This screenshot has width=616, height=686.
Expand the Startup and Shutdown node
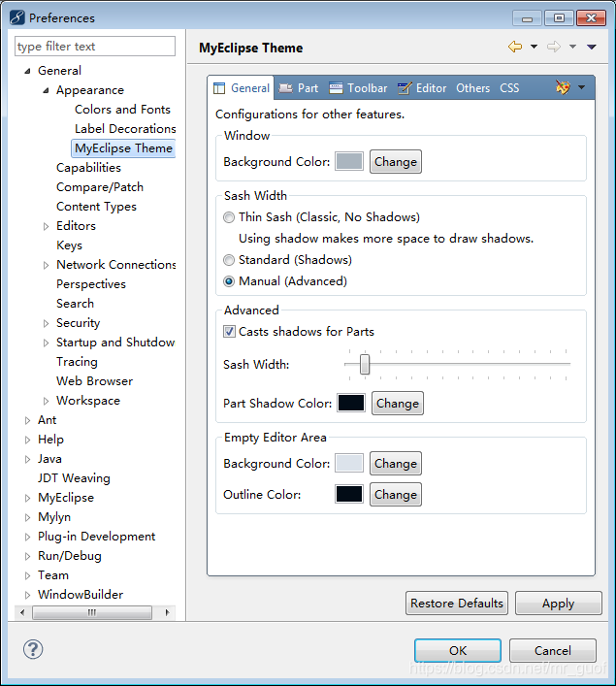coord(46,343)
